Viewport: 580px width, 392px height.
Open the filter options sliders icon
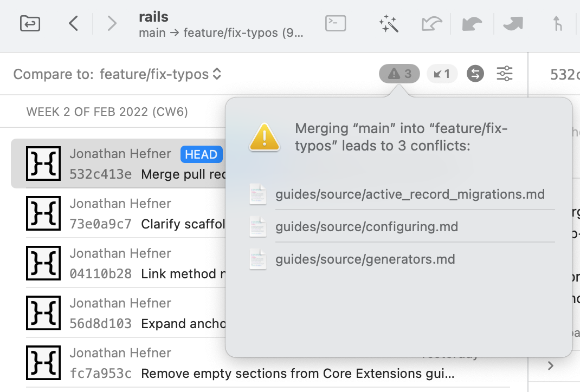505,74
